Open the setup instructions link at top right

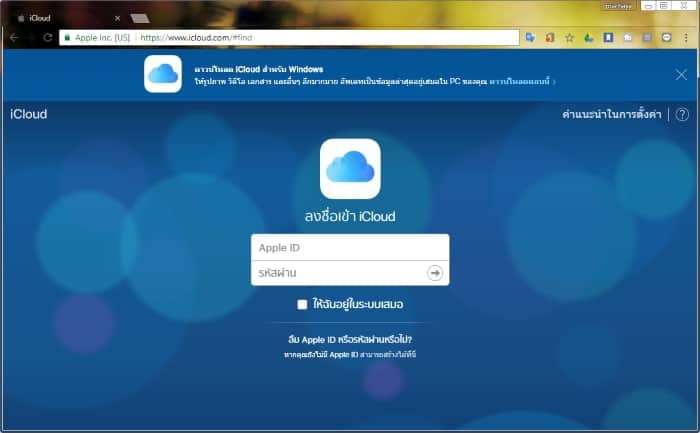(x=612, y=114)
